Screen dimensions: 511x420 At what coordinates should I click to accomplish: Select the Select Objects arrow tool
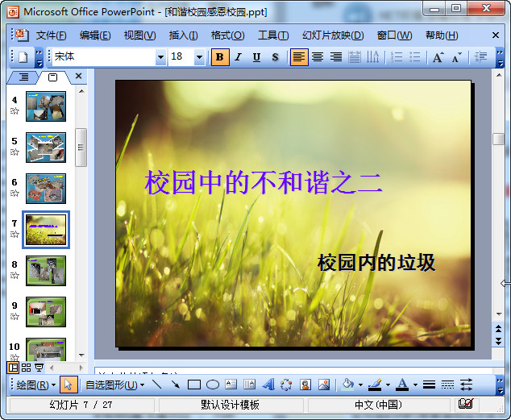(x=69, y=385)
